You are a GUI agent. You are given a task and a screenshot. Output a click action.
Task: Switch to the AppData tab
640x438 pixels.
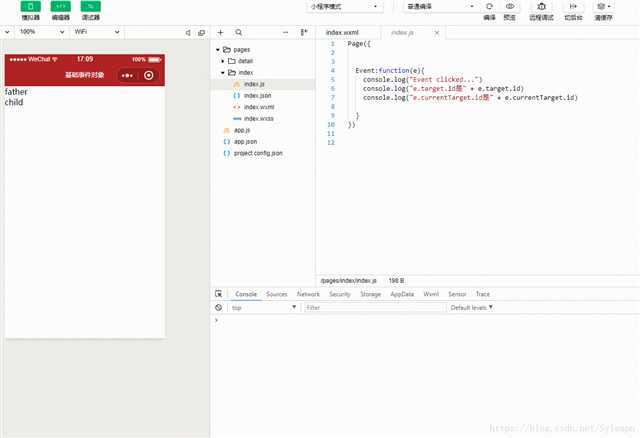402,294
